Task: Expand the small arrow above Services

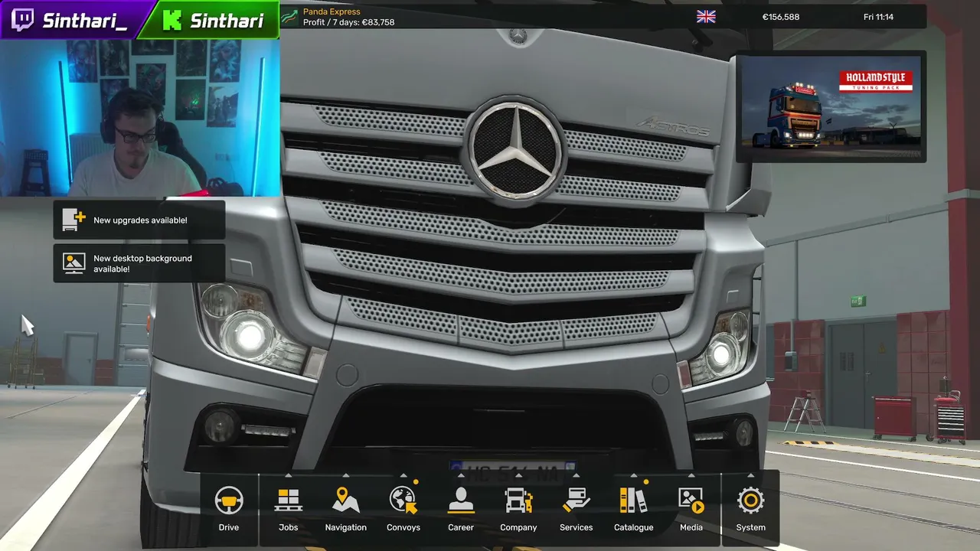Action: pyautogui.click(x=576, y=476)
